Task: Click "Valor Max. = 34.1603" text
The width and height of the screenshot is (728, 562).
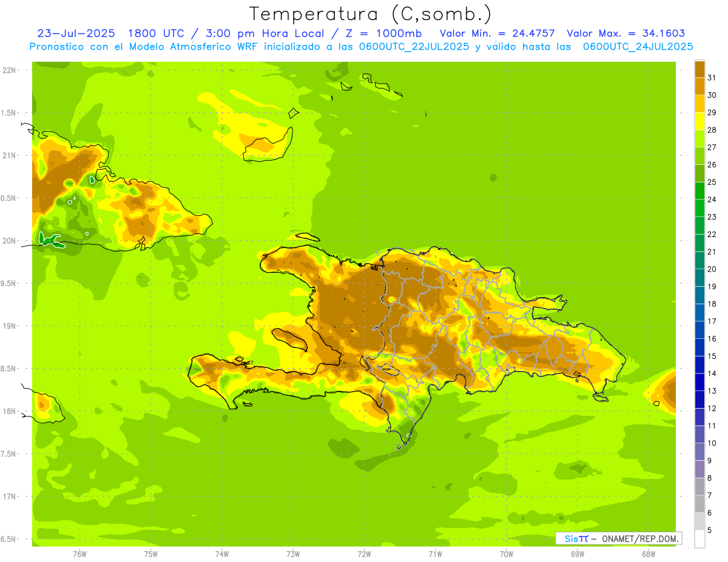Action: pyautogui.click(x=625, y=33)
